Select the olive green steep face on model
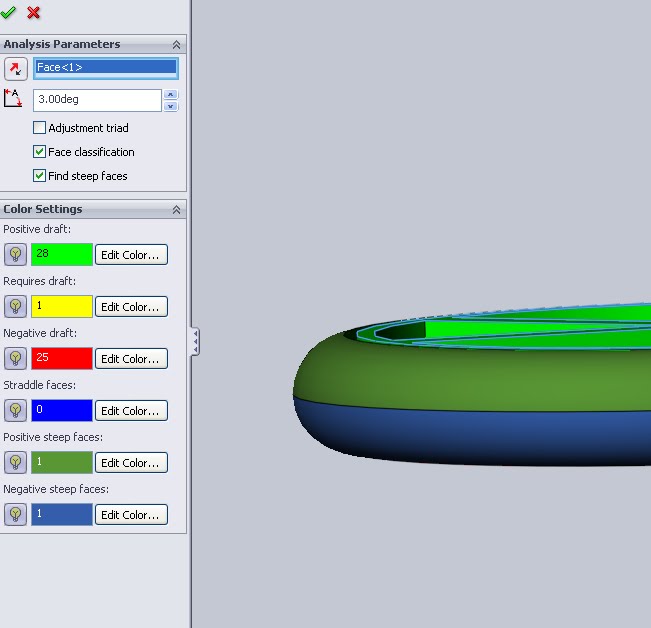 (x=473, y=376)
